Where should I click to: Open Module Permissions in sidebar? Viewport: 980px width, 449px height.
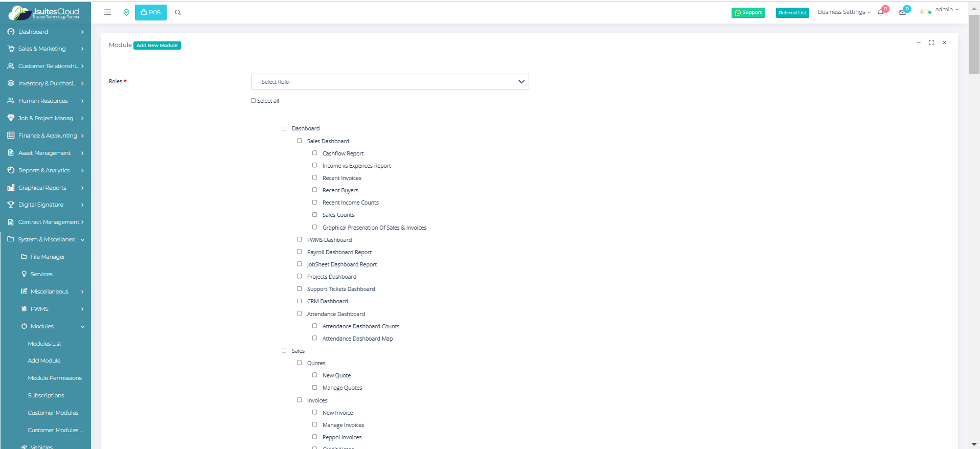(x=55, y=378)
